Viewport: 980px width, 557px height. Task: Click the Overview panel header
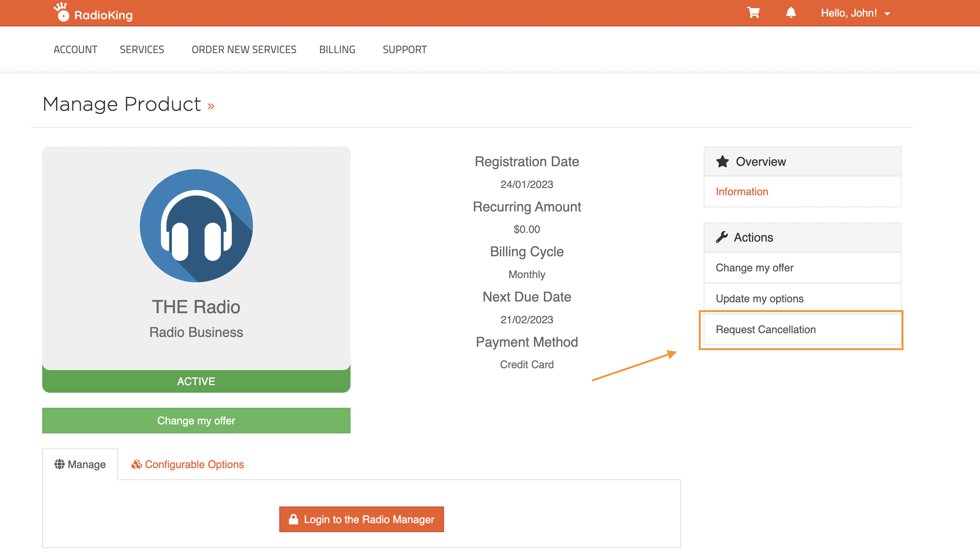click(x=802, y=161)
